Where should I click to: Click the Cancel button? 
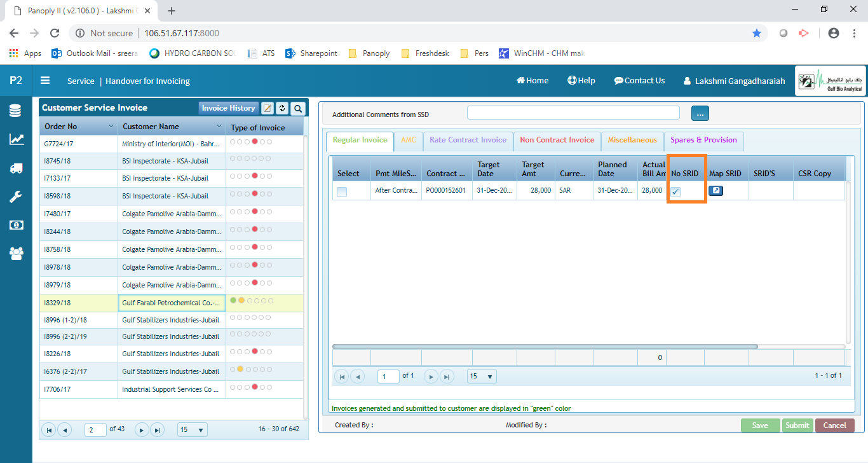835,425
